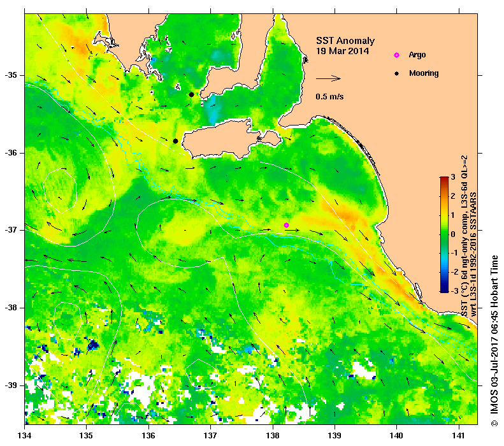Click the 0.5 m/s reference arrow

click(x=328, y=78)
